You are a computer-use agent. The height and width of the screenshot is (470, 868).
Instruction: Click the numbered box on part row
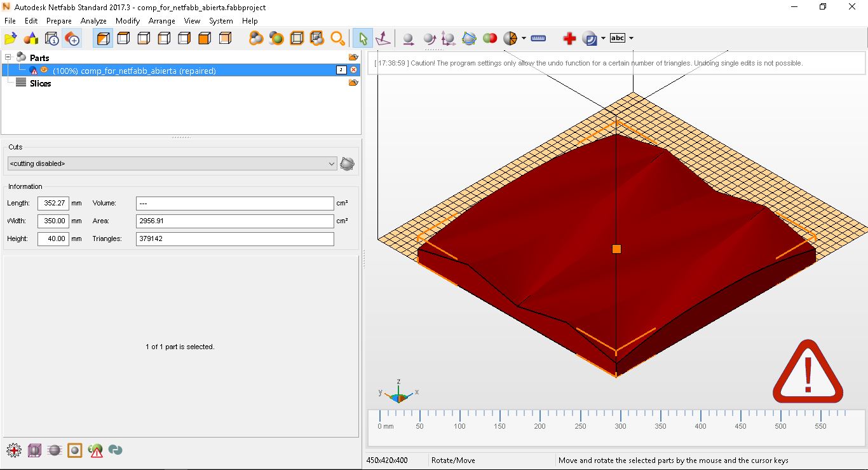[341, 70]
